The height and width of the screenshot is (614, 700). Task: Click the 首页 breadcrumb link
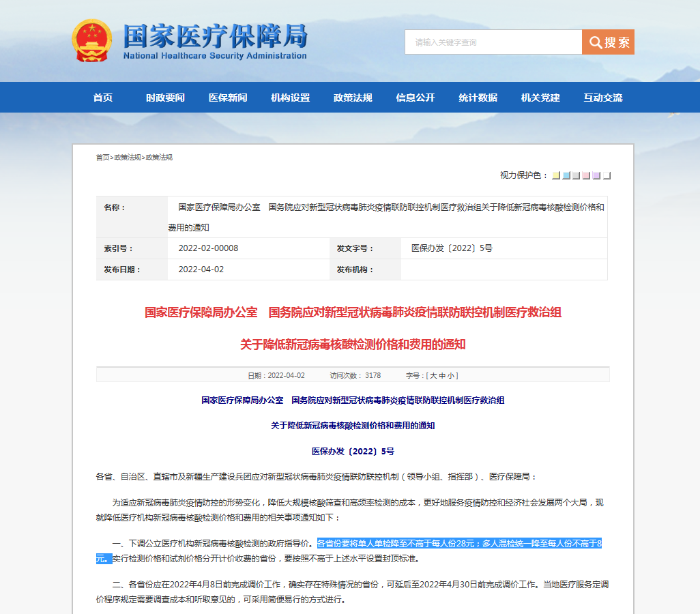pyautogui.click(x=102, y=158)
